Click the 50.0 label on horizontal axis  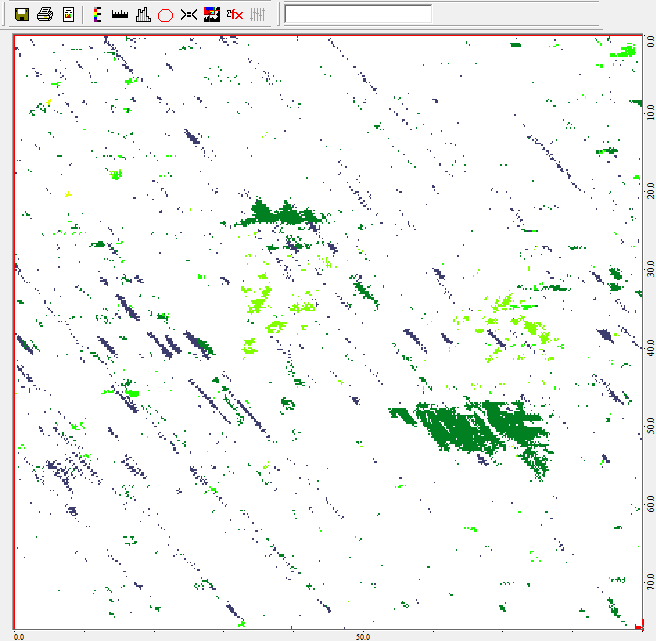364,635
